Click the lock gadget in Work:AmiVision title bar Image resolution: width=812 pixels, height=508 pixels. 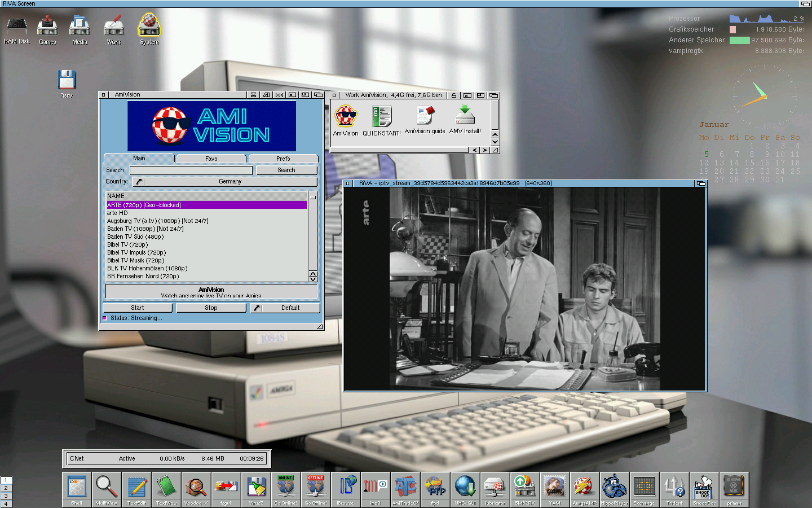pyautogui.click(x=454, y=95)
